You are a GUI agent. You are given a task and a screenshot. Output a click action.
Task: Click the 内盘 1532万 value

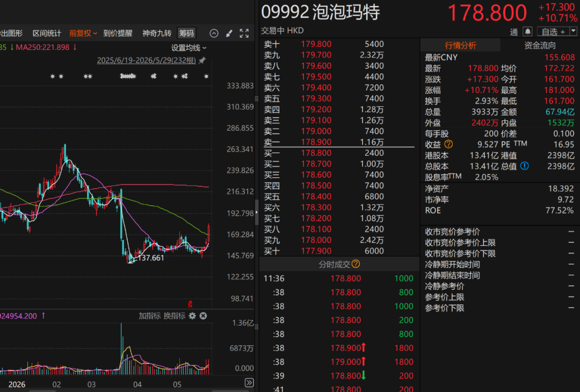click(561, 123)
